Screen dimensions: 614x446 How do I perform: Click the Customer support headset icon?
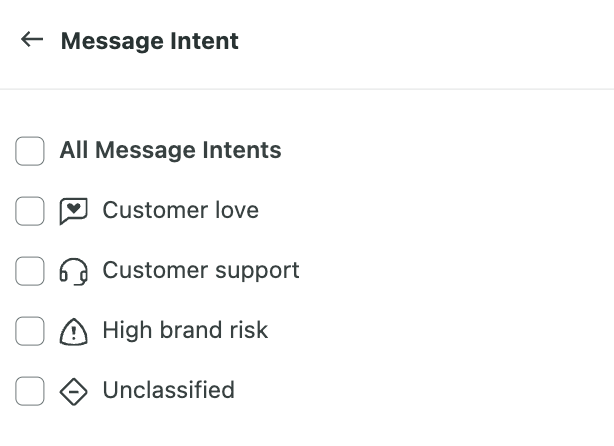point(74,271)
